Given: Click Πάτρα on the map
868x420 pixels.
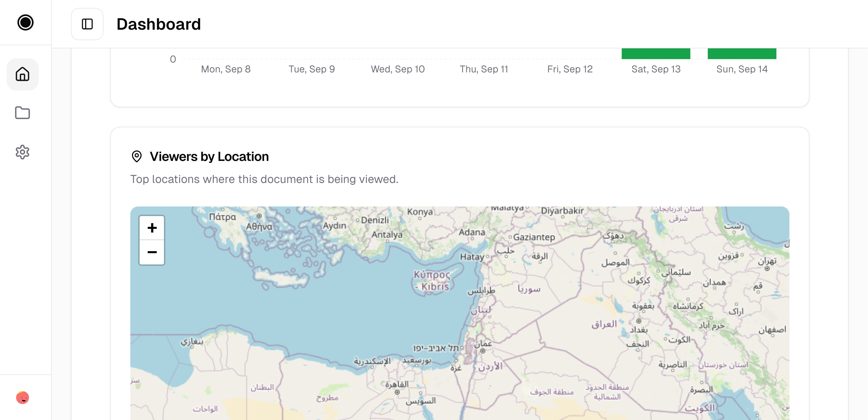Looking at the screenshot, I should 222,217.
